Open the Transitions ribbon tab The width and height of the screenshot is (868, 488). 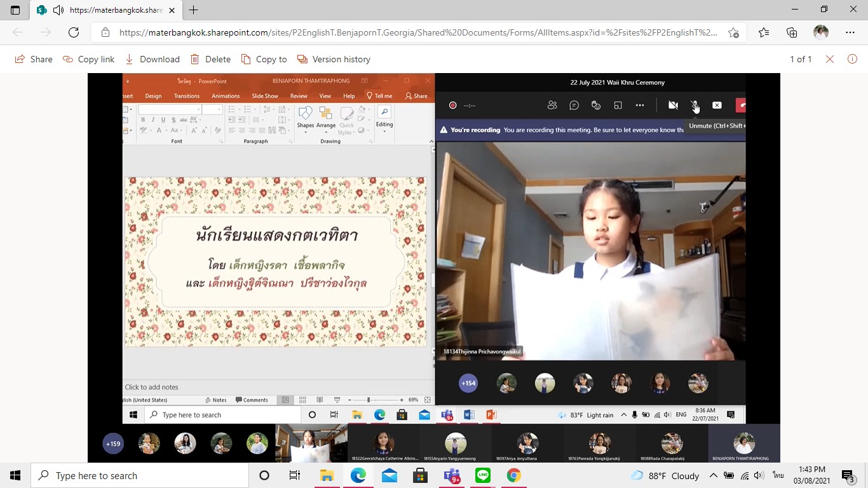point(187,96)
